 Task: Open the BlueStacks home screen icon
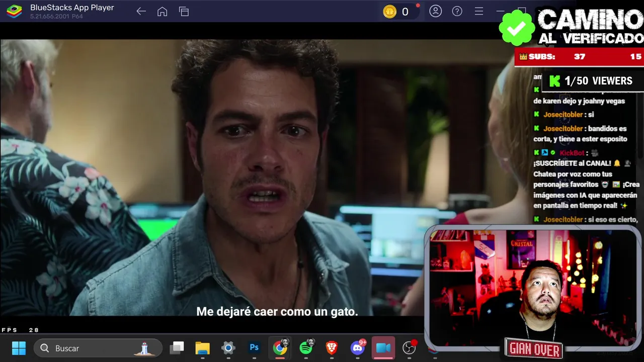[x=162, y=12]
